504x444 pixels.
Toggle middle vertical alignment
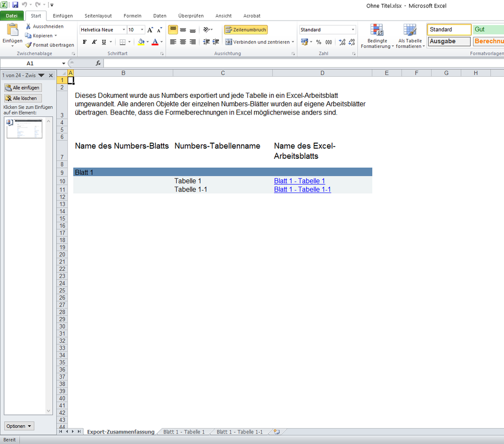(183, 30)
